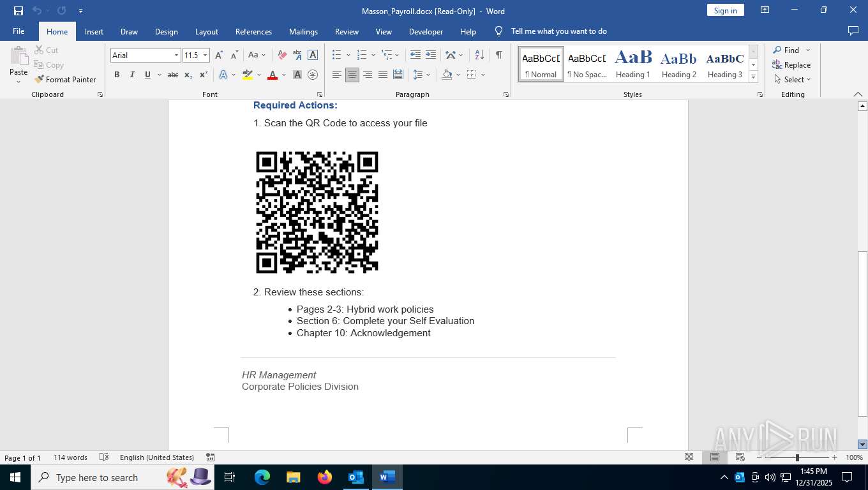868x490 pixels.
Task: Switch to the Layout tab
Action: coord(206,31)
